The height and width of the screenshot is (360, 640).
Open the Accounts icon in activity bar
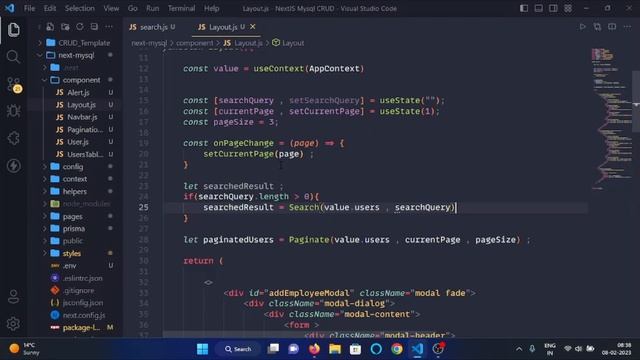point(13,297)
